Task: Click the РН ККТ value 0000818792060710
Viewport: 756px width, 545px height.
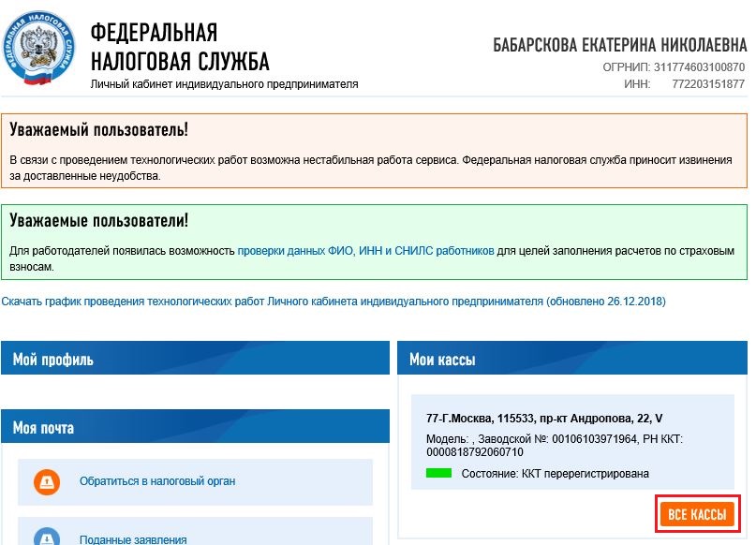Action: (475, 452)
